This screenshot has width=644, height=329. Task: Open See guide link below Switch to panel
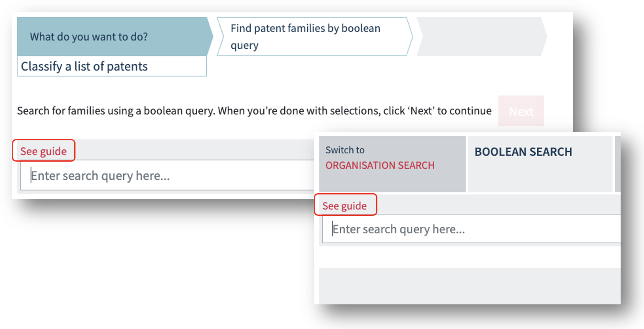click(345, 206)
